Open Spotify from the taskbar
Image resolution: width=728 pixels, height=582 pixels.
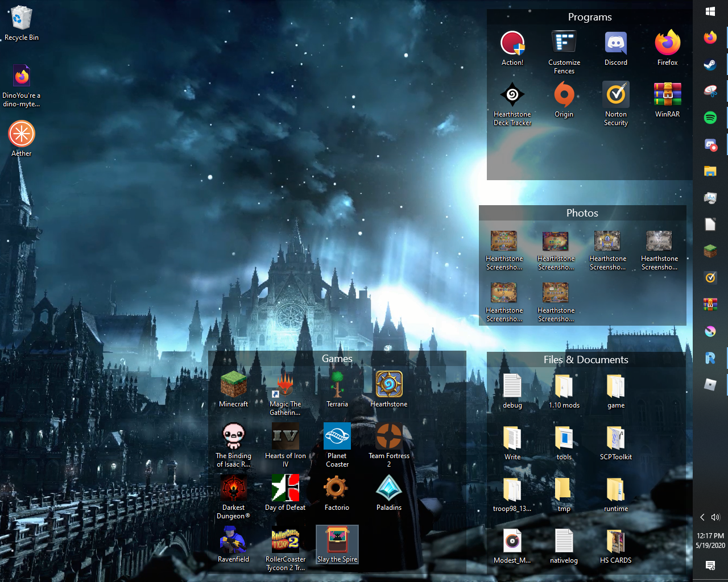[x=710, y=118]
